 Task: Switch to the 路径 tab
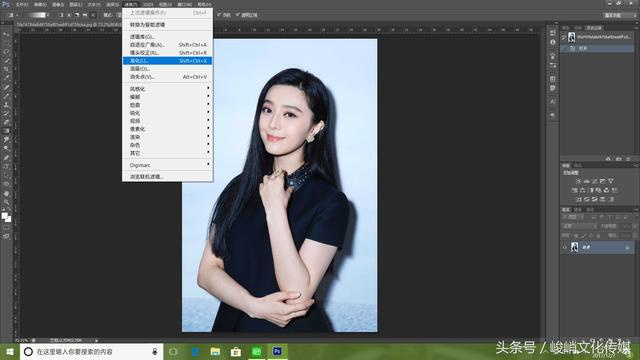click(590, 209)
